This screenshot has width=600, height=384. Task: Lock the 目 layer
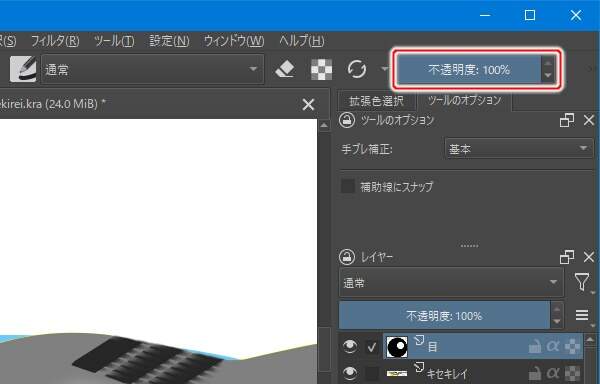click(535, 347)
